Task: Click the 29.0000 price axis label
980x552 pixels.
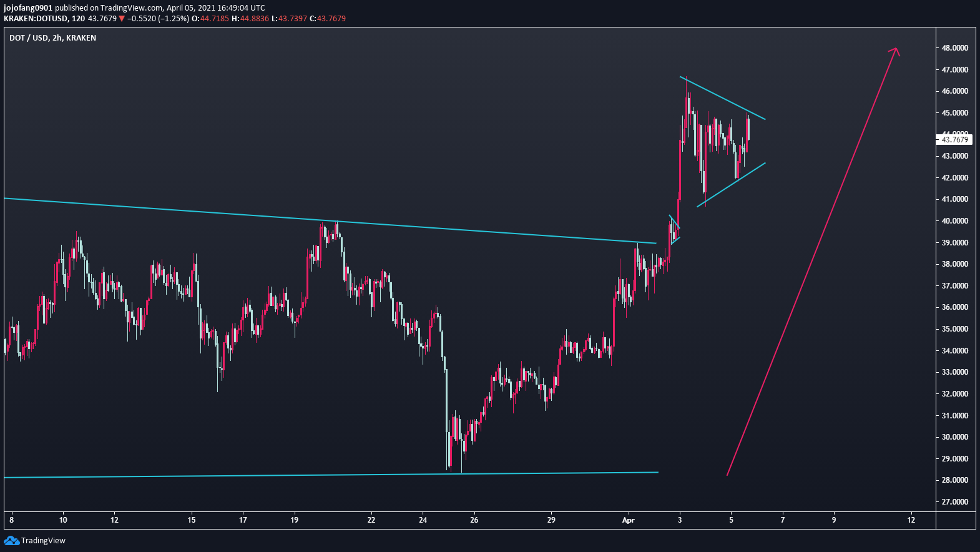Action: point(955,459)
